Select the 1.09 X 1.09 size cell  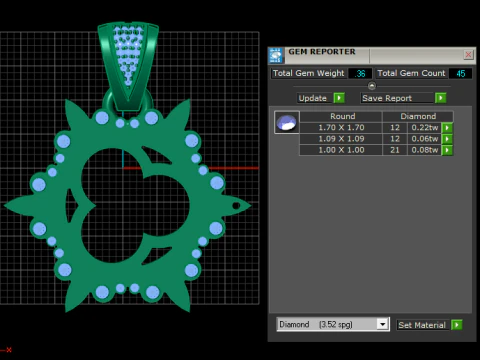[x=341, y=139]
